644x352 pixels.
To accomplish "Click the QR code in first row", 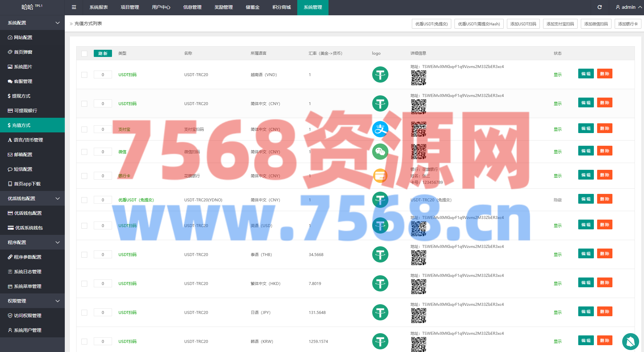I will click(418, 78).
